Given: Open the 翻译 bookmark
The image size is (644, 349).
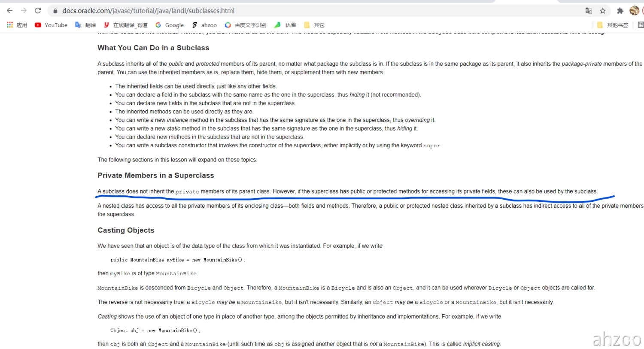Looking at the screenshot, I should 85,25.
